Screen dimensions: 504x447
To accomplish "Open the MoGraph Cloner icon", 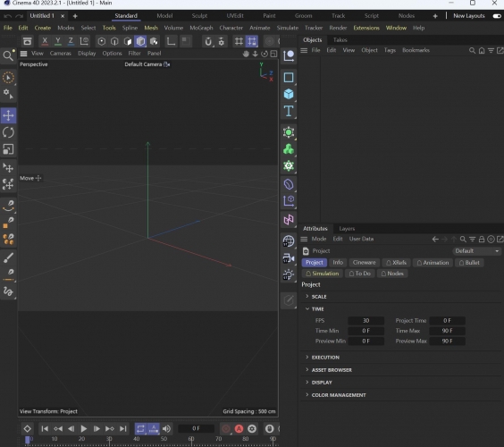I will [289, 149].
